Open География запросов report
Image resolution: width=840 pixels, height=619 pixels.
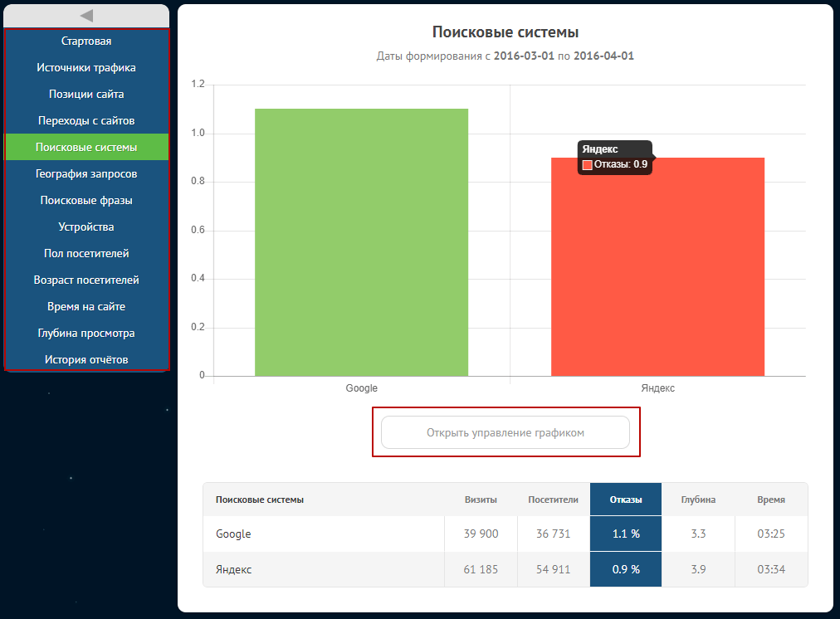[86, 173]
